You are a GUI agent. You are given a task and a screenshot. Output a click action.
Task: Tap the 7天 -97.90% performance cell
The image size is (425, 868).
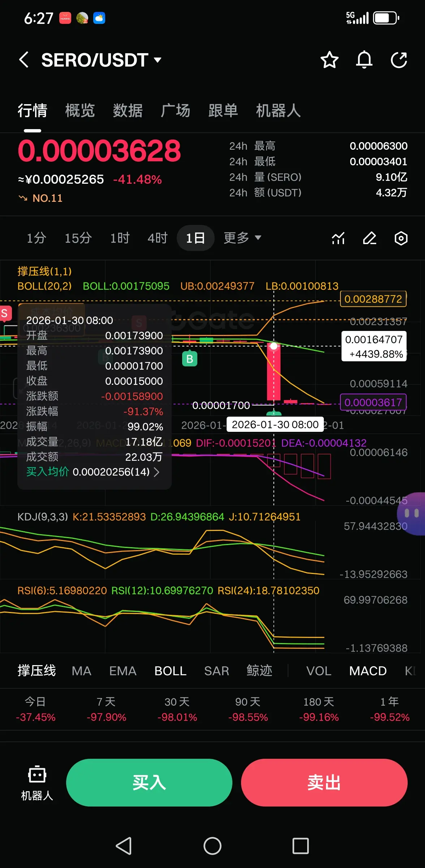click(106, 709)
